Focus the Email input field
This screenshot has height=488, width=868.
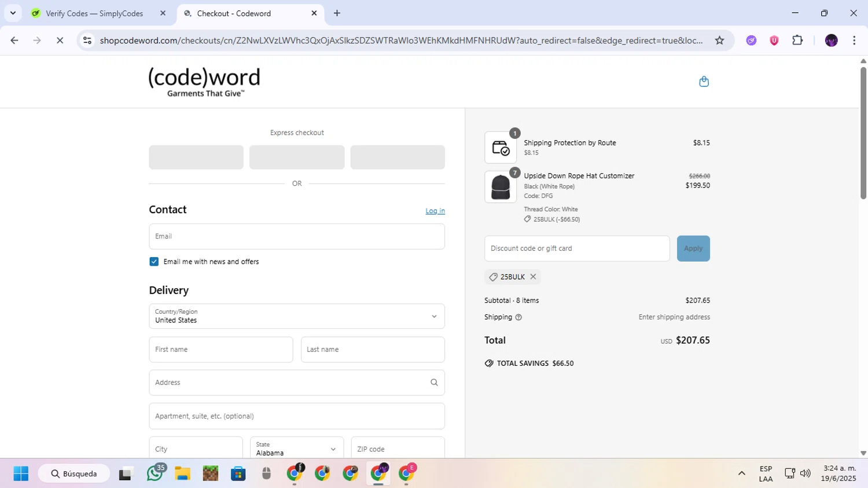coord(297,236)
